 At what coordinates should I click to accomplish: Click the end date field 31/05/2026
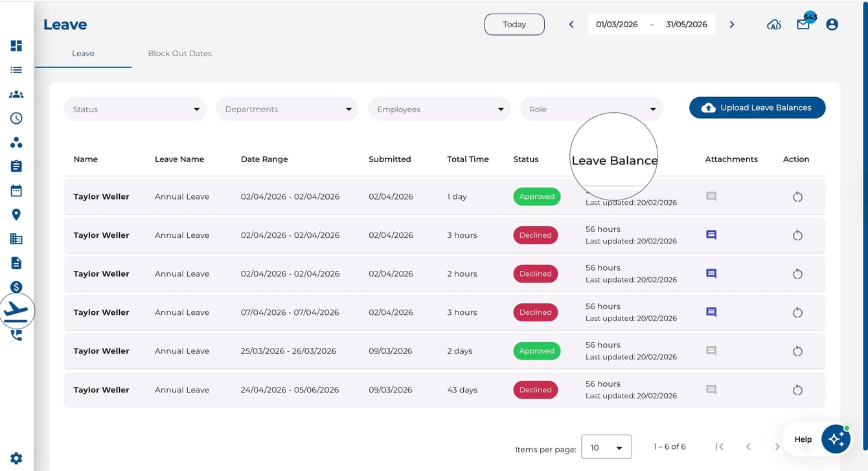point(687,25)
